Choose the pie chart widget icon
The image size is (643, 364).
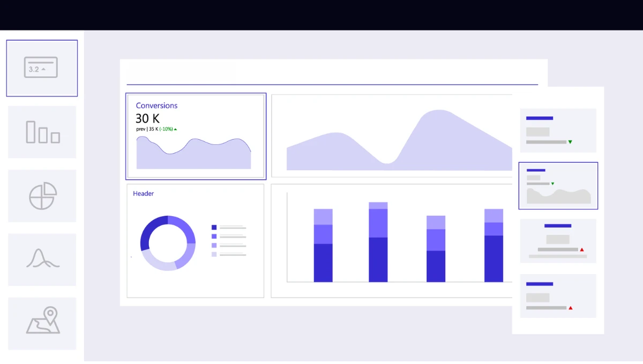tap(42, 196)
